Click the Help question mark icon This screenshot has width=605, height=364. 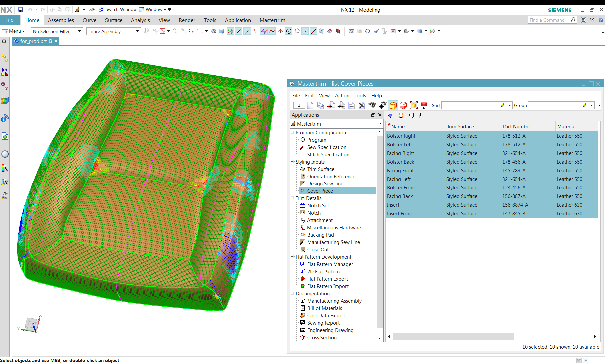coord(601,20)
